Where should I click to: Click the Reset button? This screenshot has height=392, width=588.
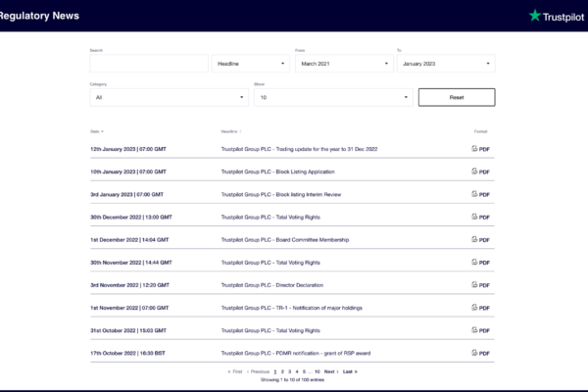pyautogui.click(x=457, y=97)
